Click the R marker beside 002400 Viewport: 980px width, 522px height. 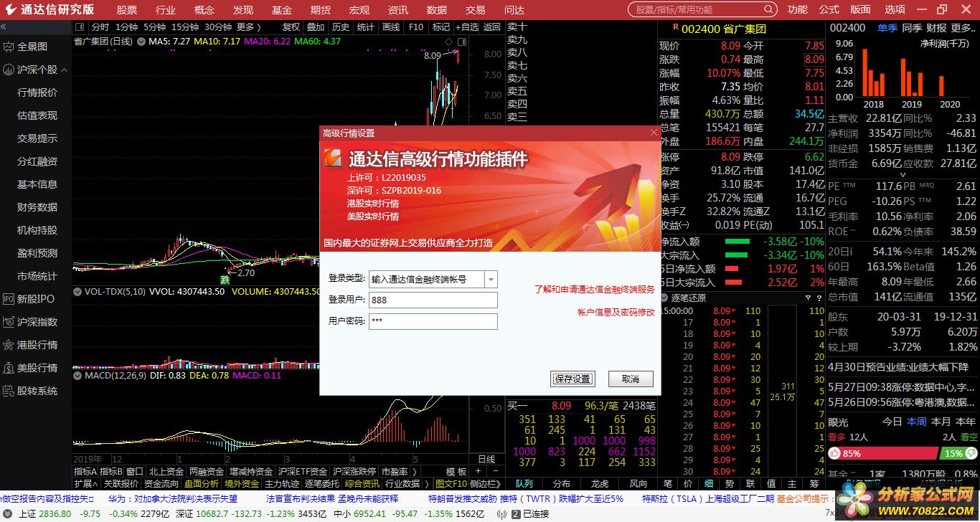[x=675, y=27]
